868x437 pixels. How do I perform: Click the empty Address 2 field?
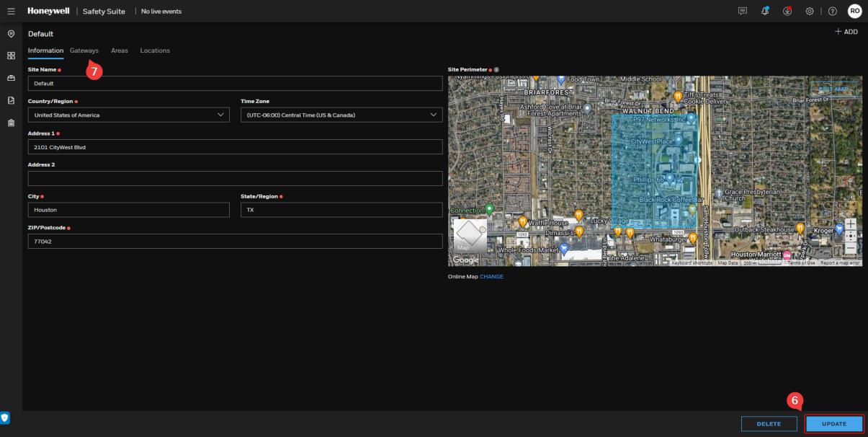point(235,178)
